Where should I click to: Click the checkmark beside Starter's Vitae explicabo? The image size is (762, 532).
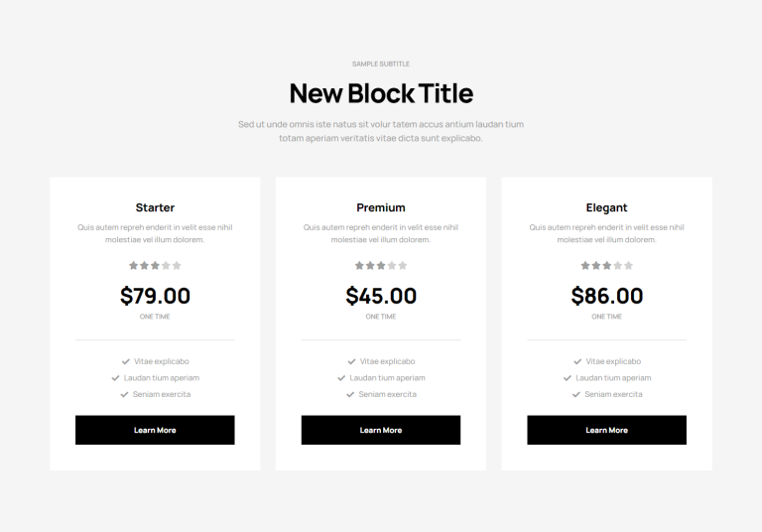(126, 361)
